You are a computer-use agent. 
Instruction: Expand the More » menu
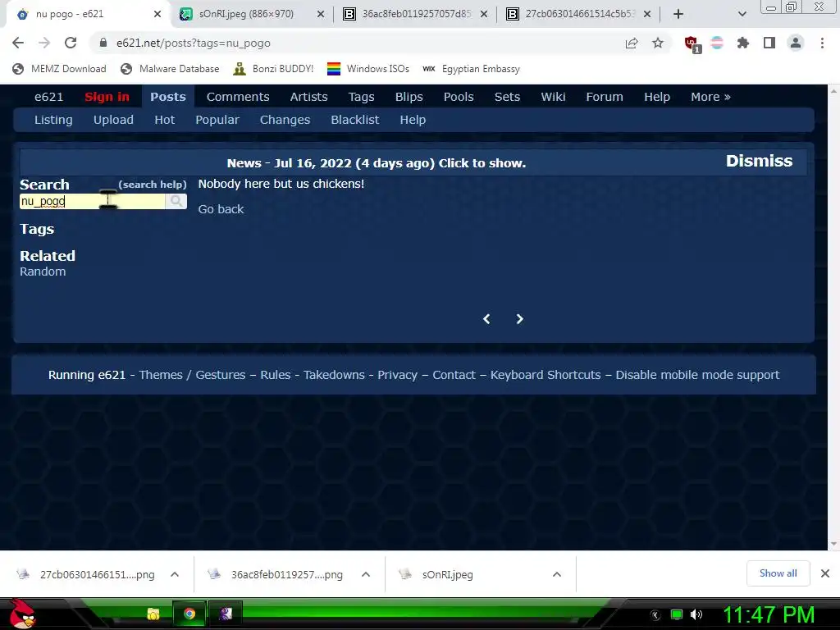coord(710,97)
